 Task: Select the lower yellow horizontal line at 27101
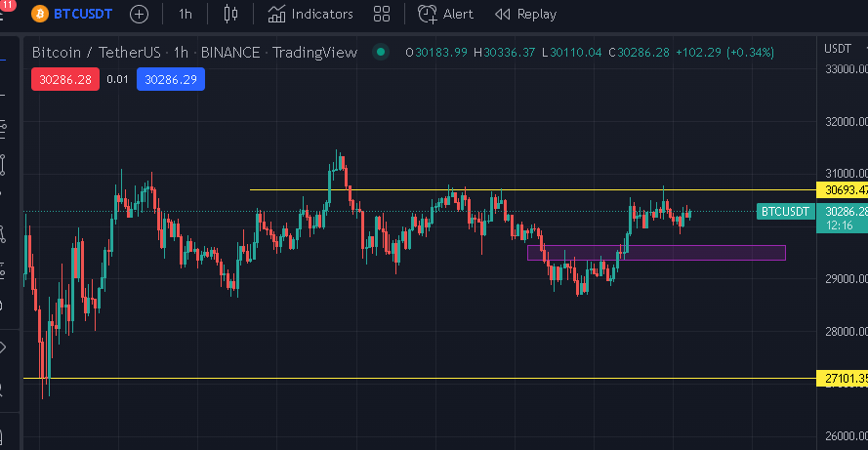420,379
